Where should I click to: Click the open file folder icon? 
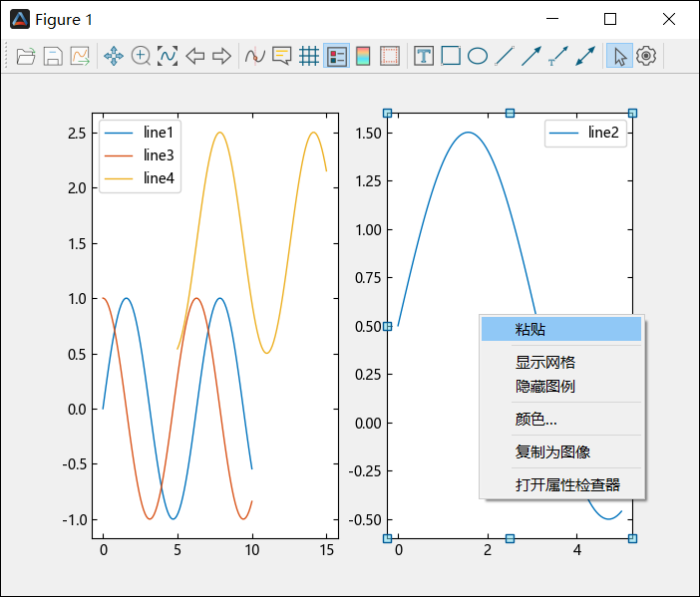(26, 57)
